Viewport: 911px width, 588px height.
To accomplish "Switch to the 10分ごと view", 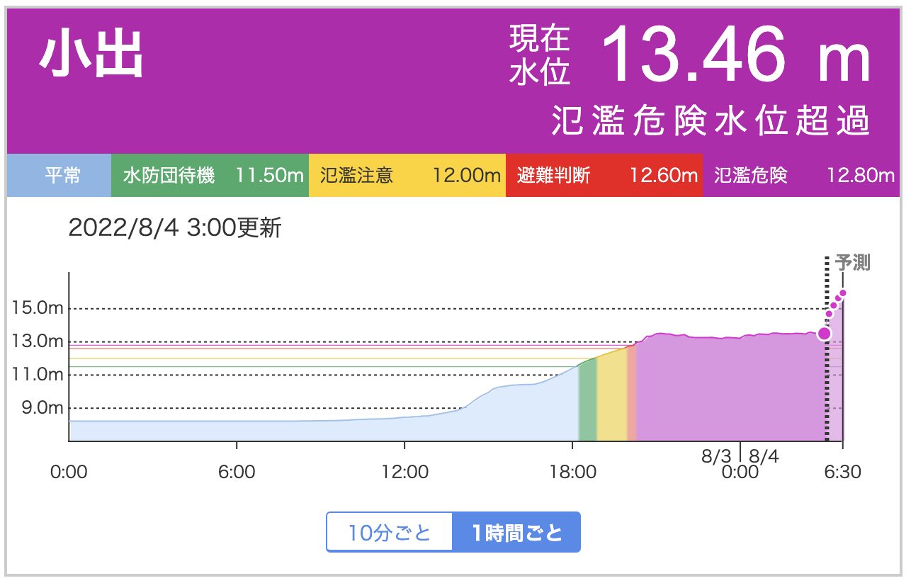I will [389, 533].
